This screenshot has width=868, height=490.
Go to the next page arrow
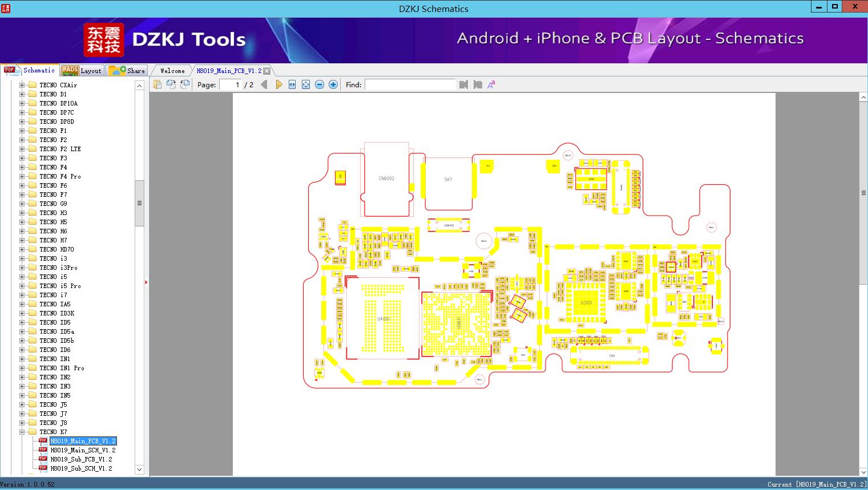278,84
